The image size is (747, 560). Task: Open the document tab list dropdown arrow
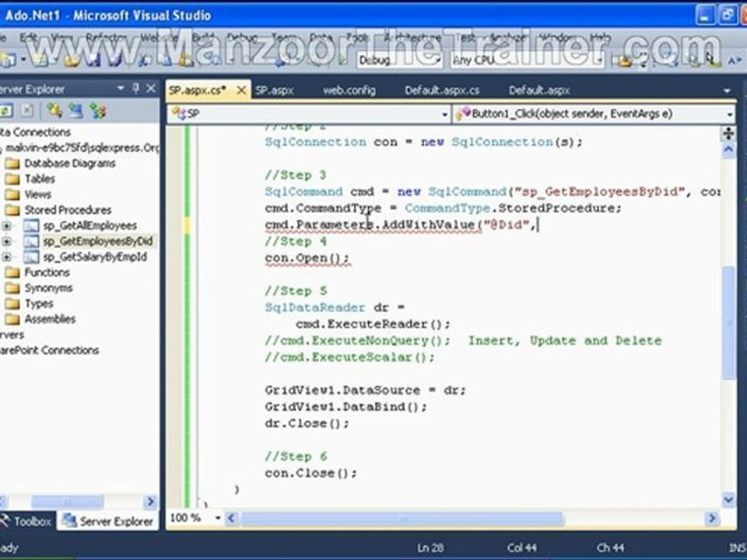pyautogui.click(x=727, y=90)
